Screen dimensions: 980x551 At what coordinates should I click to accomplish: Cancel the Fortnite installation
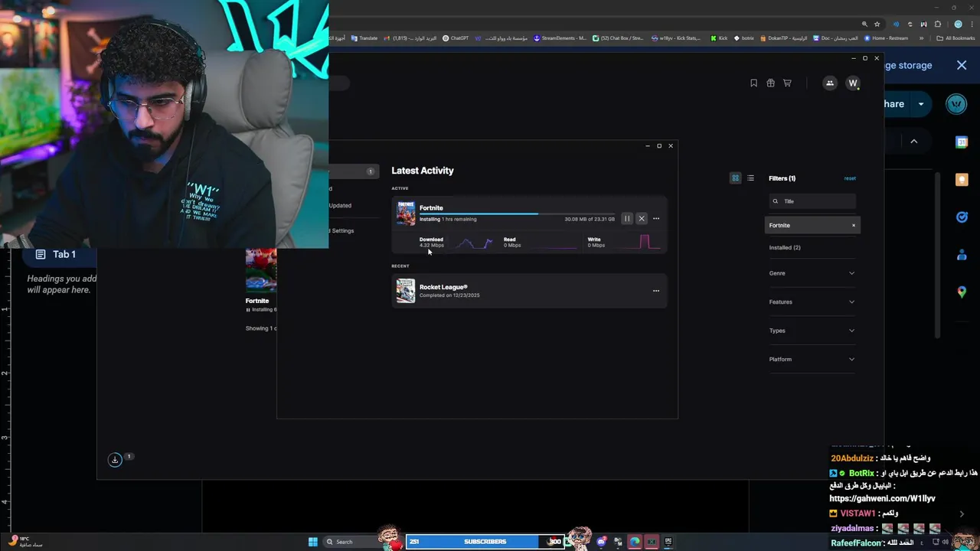coord(642,219)
